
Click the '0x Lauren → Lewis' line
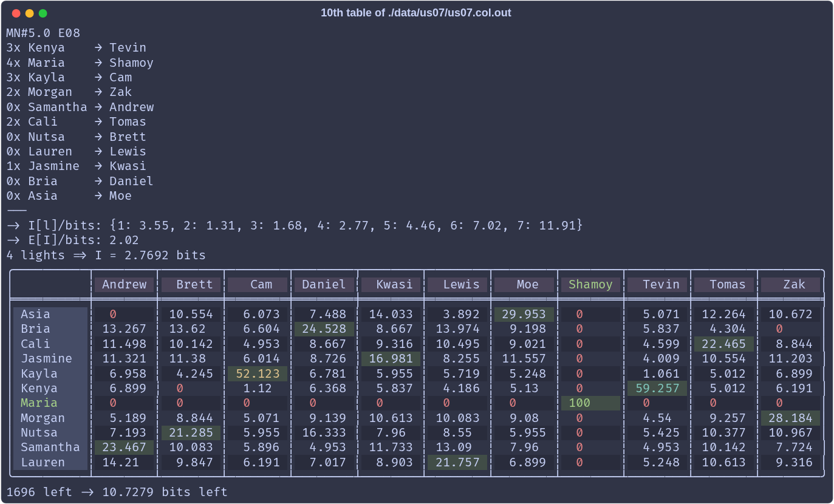click(77, 151)
